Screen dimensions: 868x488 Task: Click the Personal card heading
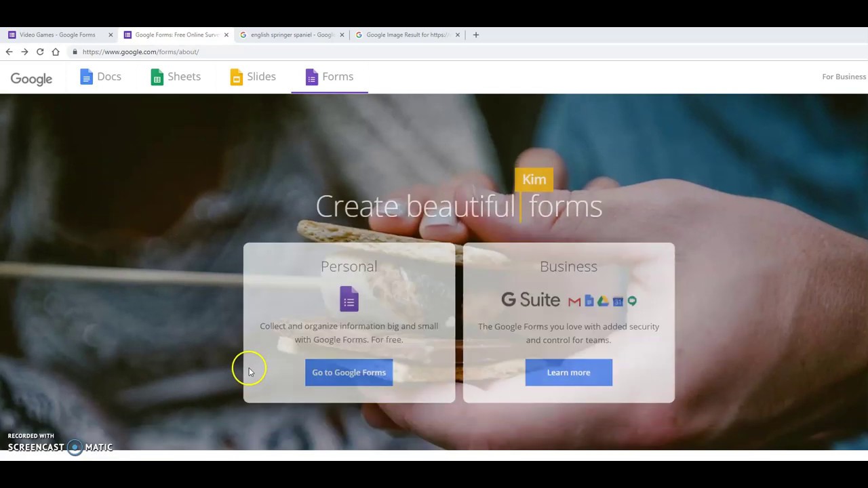coord(349,266)
